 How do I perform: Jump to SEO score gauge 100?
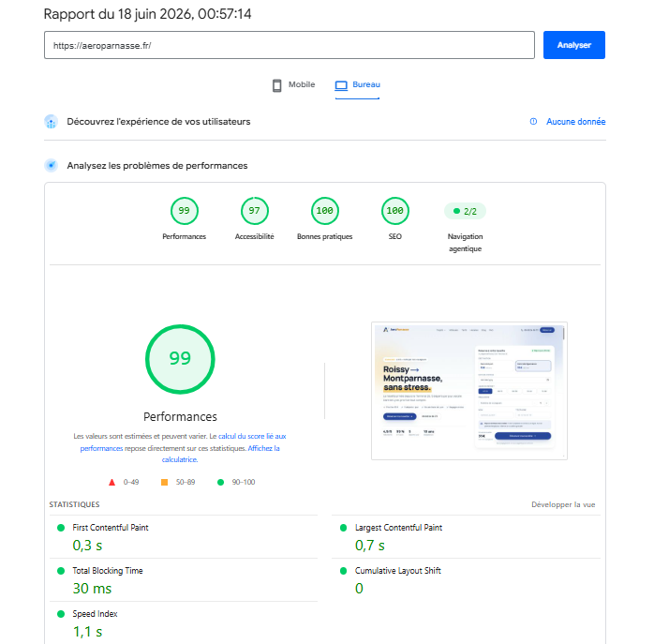[395, 211]
